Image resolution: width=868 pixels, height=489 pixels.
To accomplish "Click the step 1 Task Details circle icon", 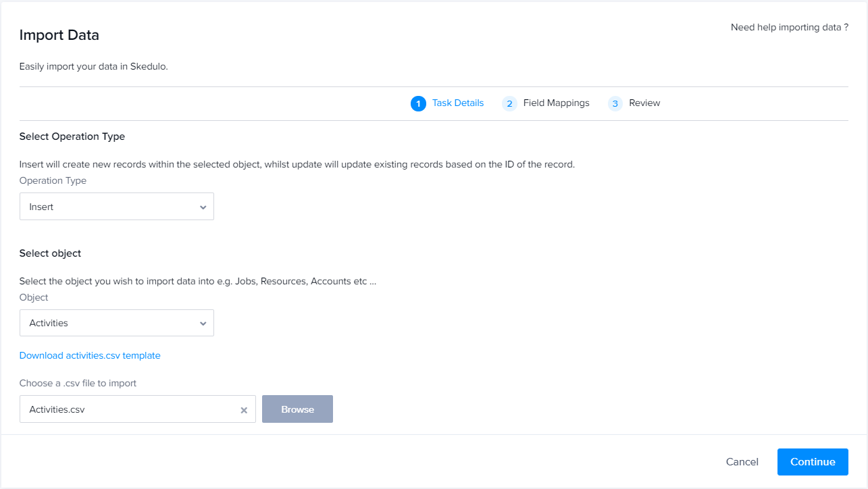I will [418, 103].
